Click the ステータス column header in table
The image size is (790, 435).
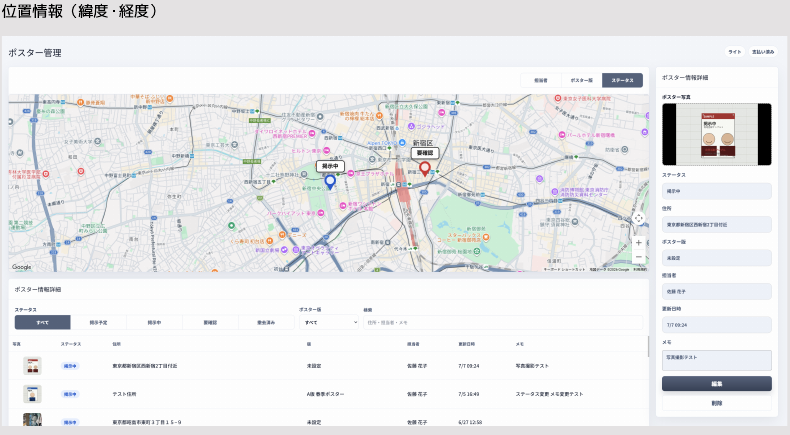click(71, 344)
